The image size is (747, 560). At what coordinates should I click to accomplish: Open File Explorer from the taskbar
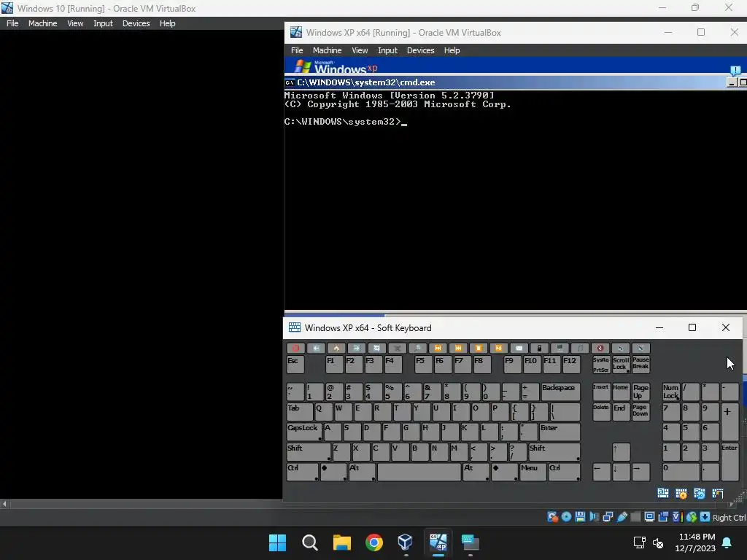[x=341, y=542]
